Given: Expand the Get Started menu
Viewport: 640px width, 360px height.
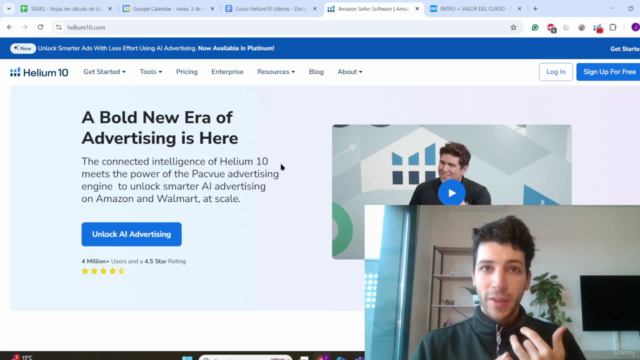Looking at the screenshot, I should [x=104, y=72].
